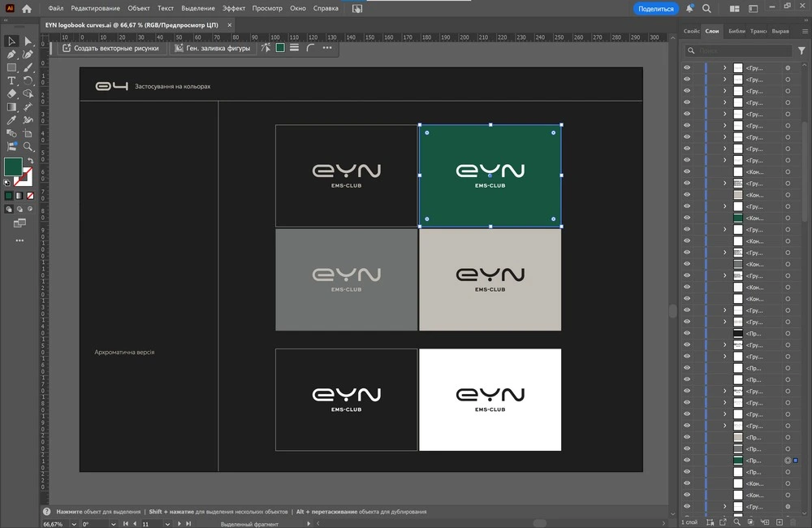Hide the first layer row via eye icon
Screen dimensions: 812x528
(x=687, y=68)
